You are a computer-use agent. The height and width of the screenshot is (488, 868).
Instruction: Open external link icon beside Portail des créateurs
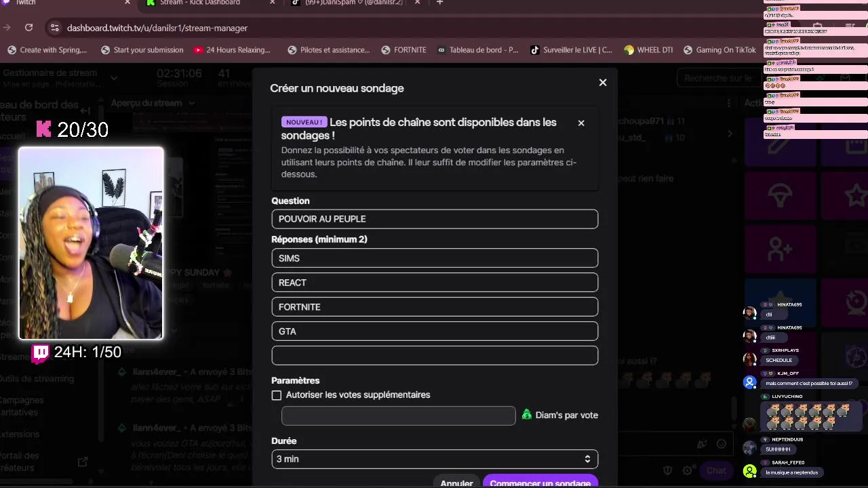click(x=83, y=462)
